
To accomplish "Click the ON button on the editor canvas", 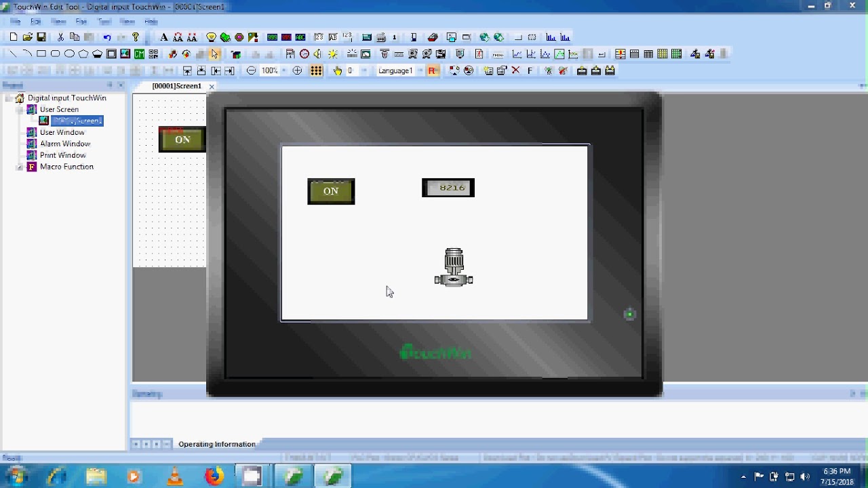I will tap(182, 140).
